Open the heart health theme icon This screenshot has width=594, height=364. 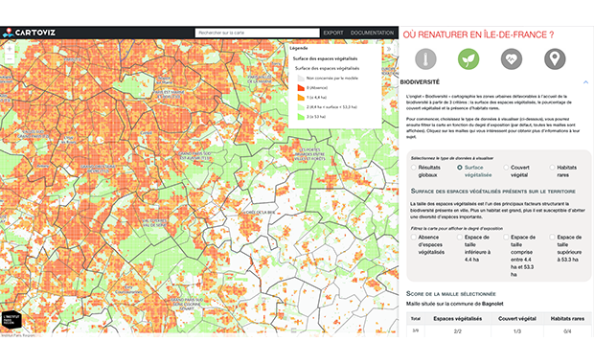coord(512,59)
